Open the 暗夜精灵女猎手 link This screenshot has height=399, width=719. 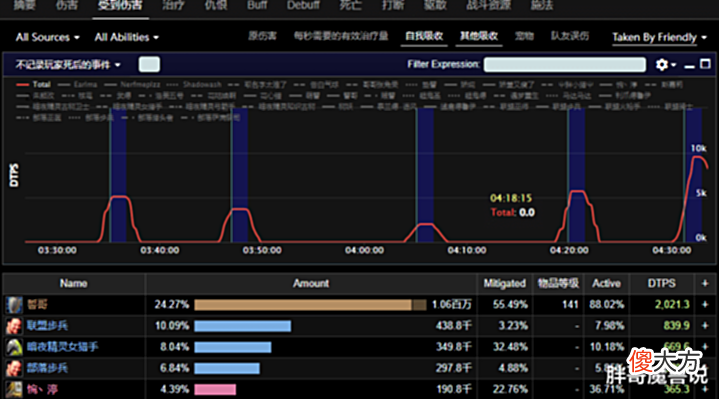pos(62,347)
